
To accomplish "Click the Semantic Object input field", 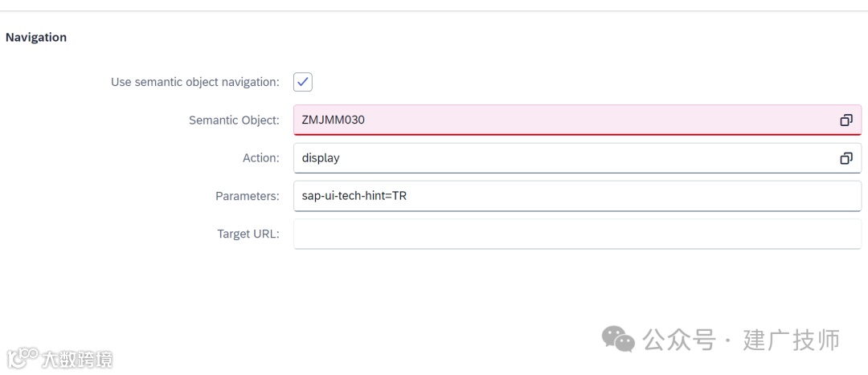I will 563,120.
